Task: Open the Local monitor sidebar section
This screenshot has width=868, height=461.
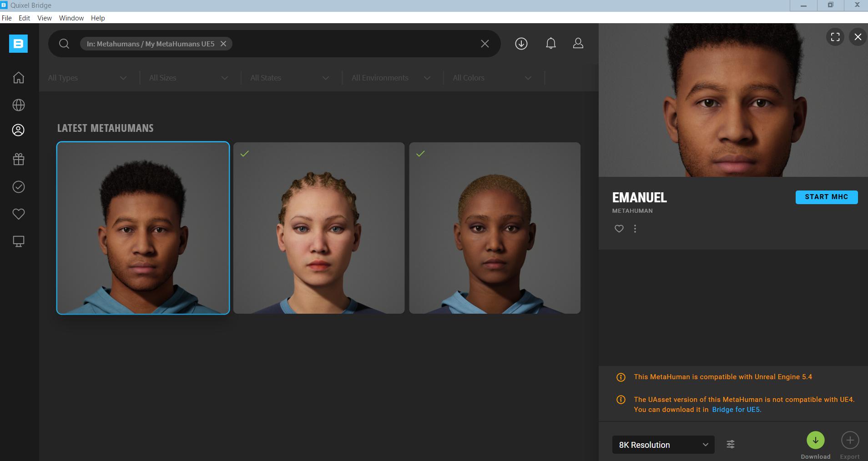Action: (x=18, y=241)
